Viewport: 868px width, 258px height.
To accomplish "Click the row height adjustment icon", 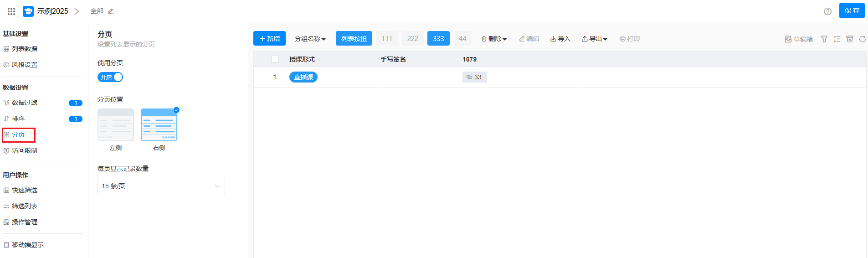I will 837,39.
